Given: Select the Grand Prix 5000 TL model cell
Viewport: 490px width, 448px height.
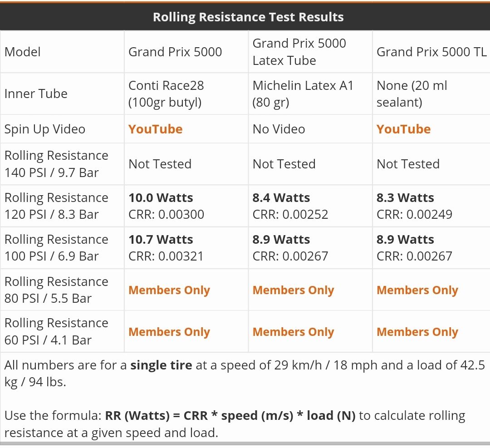Looking at the screenshot, I should [x=431, y=52].
